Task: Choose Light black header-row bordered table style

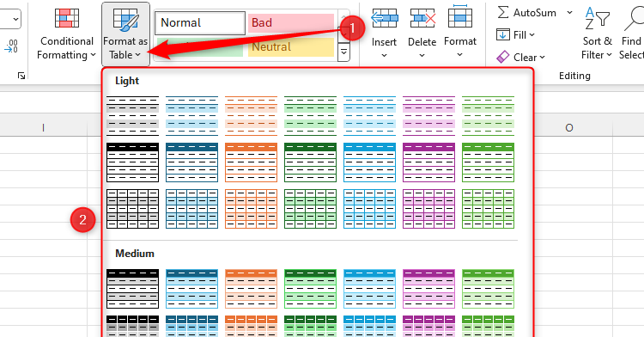Action: (x=132, y=162)
